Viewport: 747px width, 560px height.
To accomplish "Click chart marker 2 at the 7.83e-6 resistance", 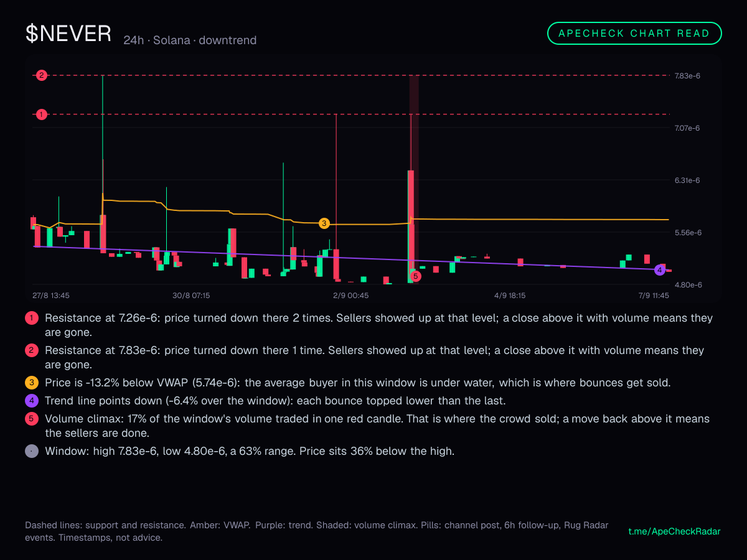I will [x=41, y=75].
